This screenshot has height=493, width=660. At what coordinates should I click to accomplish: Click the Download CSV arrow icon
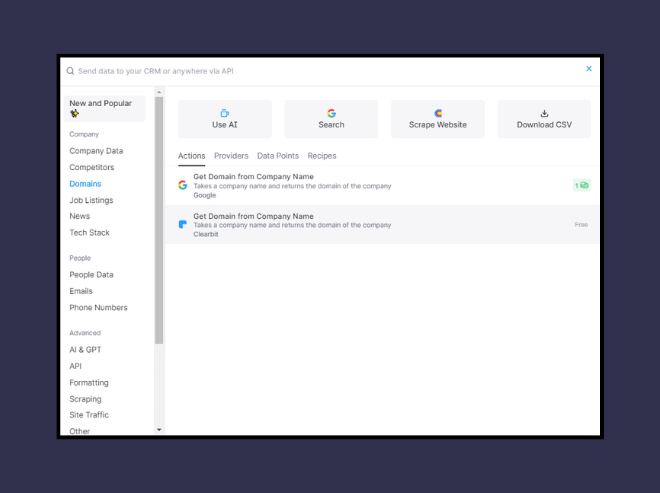coord(544,113)
